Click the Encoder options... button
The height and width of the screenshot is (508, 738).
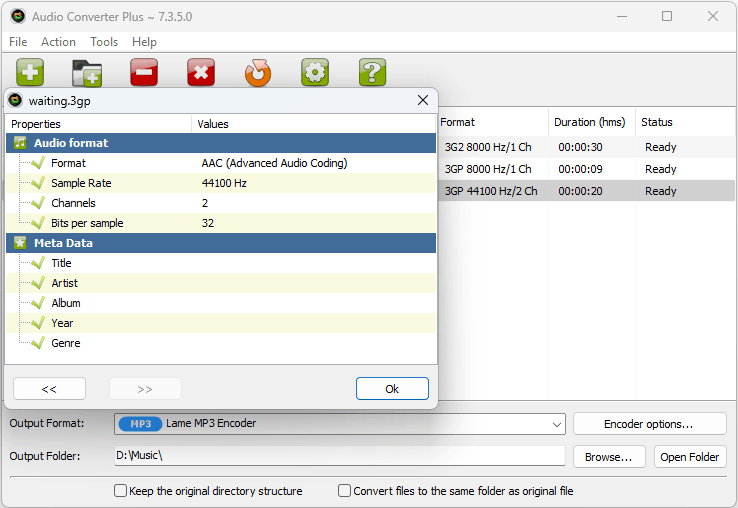pos(649,424)
